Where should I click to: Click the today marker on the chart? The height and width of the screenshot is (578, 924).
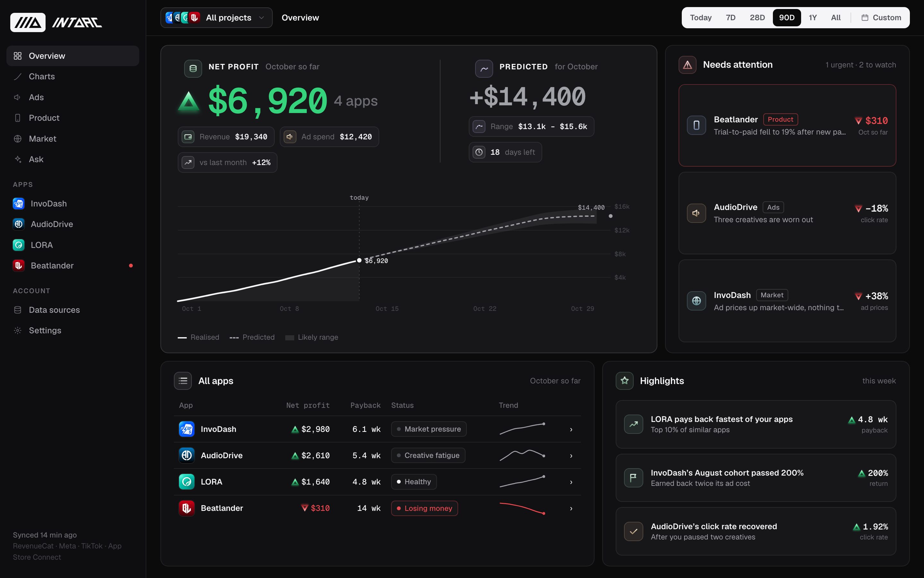pyautogui.click(x=359, y=260)
